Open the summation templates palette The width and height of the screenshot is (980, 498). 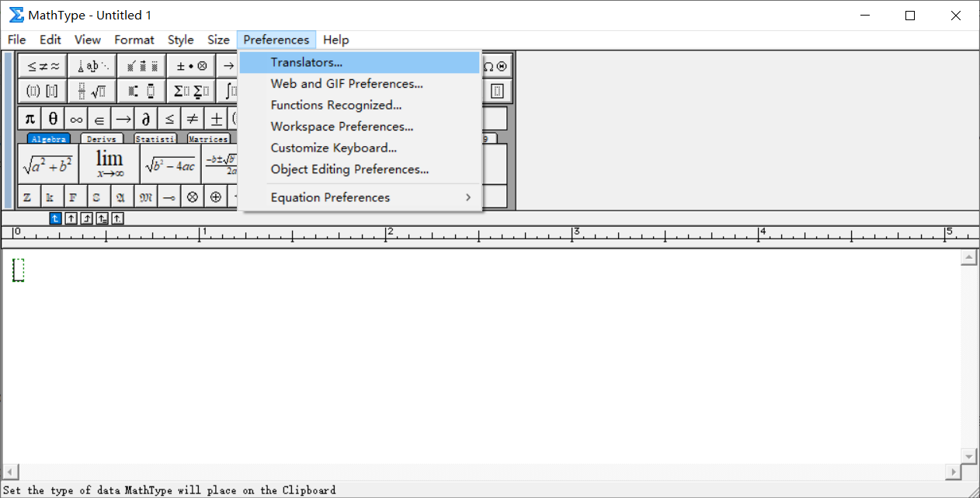[x=190, y=91]
